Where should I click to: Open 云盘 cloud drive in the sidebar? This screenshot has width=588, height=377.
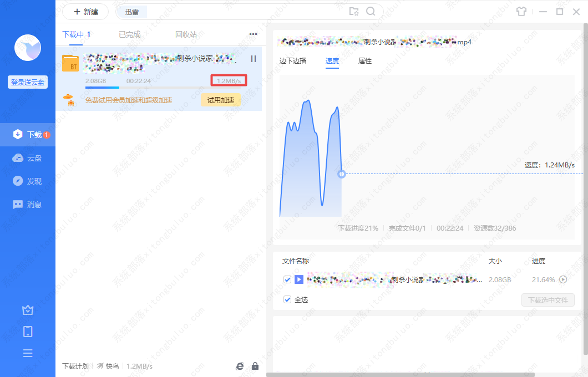[x=28, y=158]
